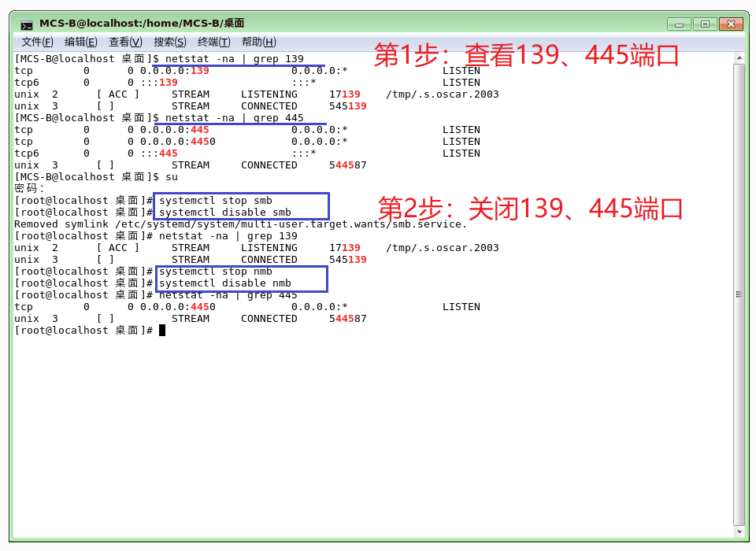The image size is (756, 551).
Task: Open the 搜索(S) menu
Action: [x=170, y=42]
